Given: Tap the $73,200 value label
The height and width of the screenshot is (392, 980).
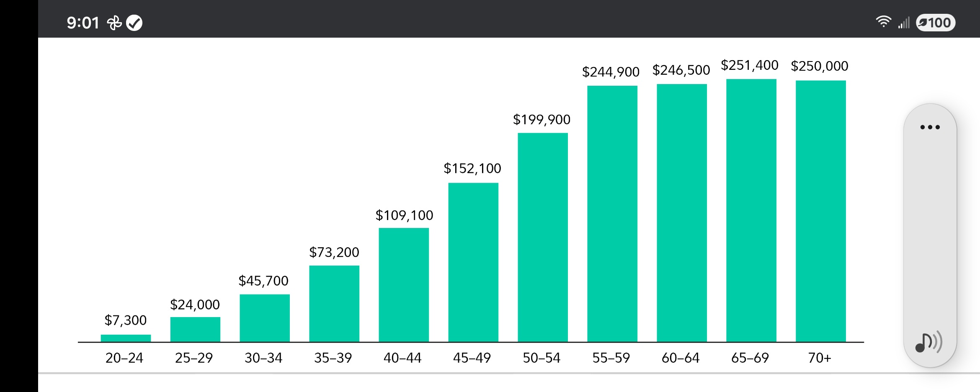Looking at the screenshot, I should [334, 252].
